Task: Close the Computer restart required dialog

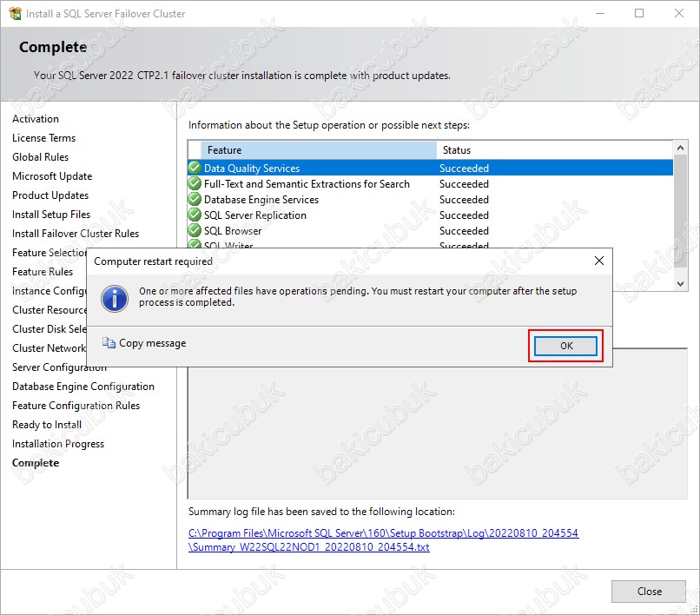Action: pyautogui.click(x=599, y=261)
